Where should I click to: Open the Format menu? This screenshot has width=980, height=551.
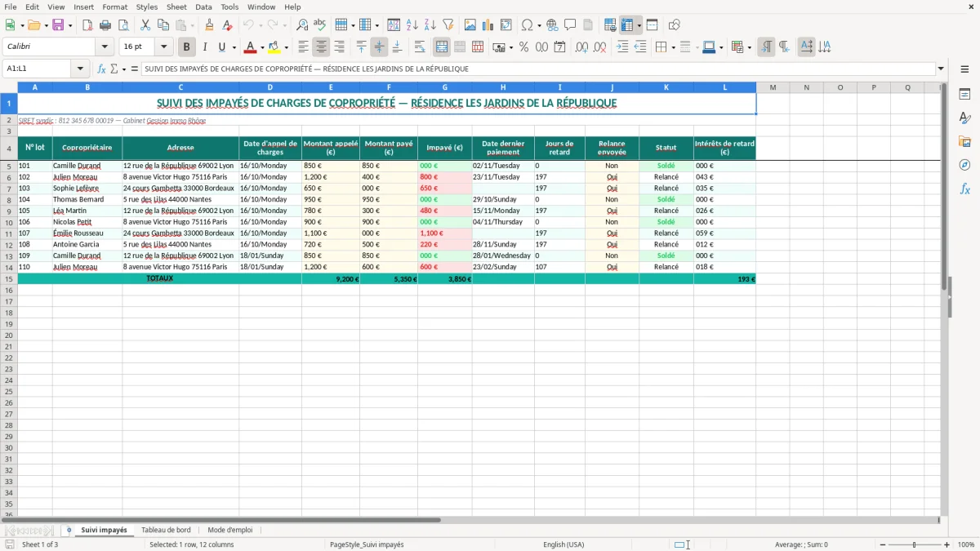[114, 7]
